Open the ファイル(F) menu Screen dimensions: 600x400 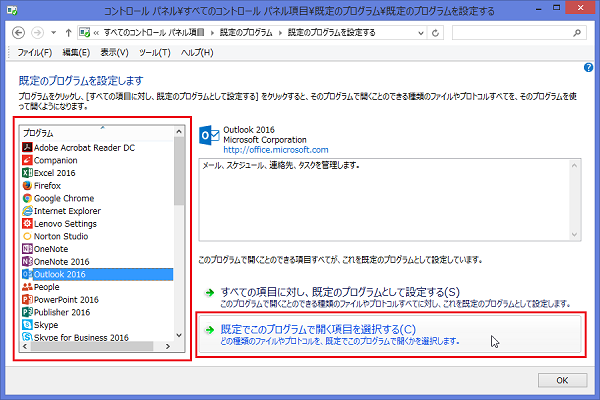click(x=34, y=52)
